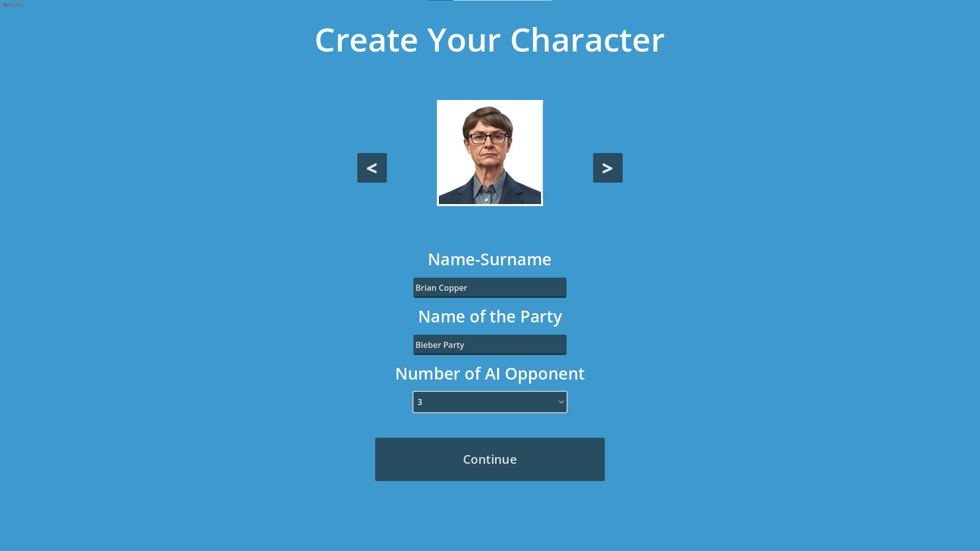Click the 'Bieber Party' text
980x551 pixels.
pyautogui.click(x=439, y=345)
